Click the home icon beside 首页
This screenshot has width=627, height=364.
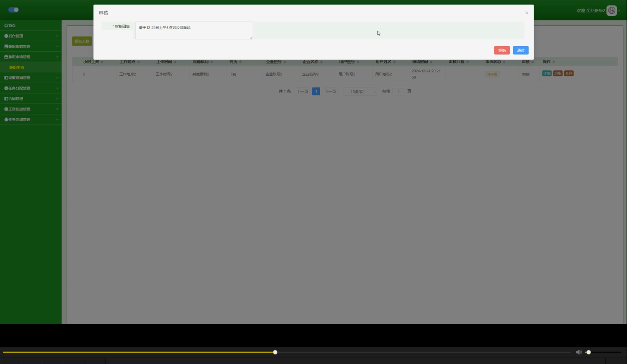(6, 26)
